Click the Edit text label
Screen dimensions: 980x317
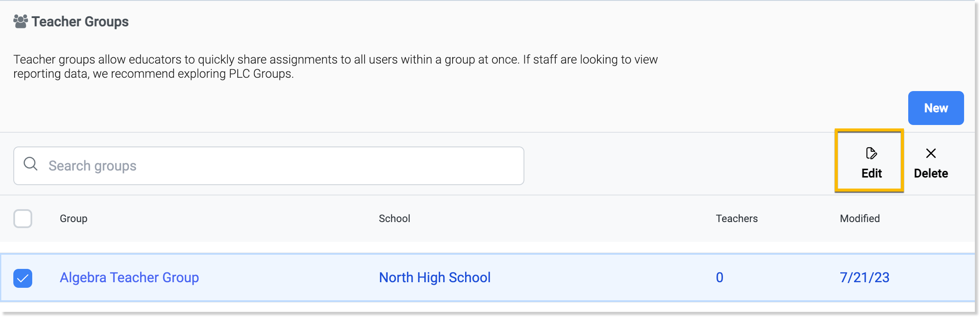(x=871, y=174)
